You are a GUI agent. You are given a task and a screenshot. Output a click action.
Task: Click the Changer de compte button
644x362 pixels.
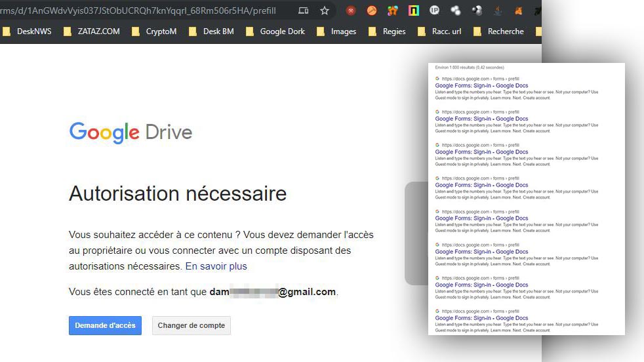click(191, 325)
